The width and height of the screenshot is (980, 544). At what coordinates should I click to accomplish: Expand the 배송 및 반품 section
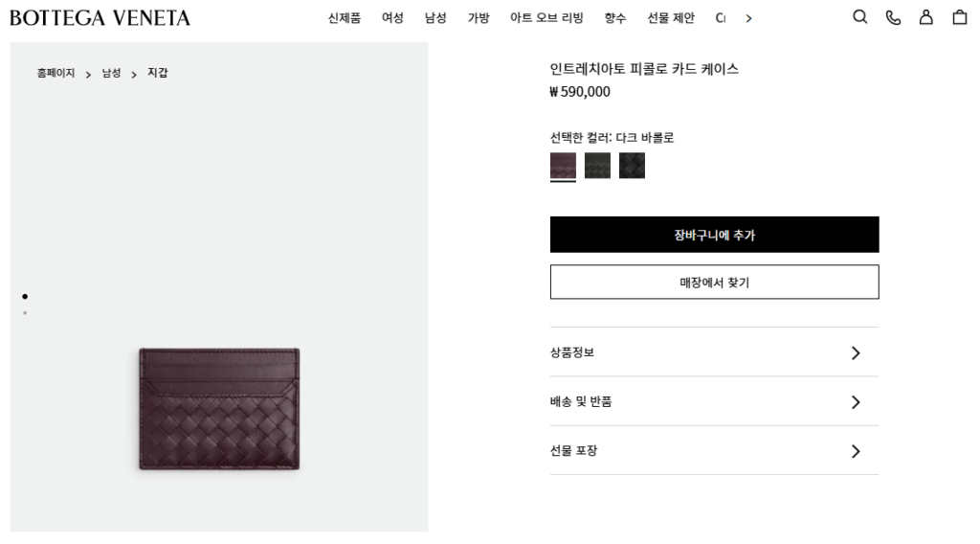tap(714, 402)
